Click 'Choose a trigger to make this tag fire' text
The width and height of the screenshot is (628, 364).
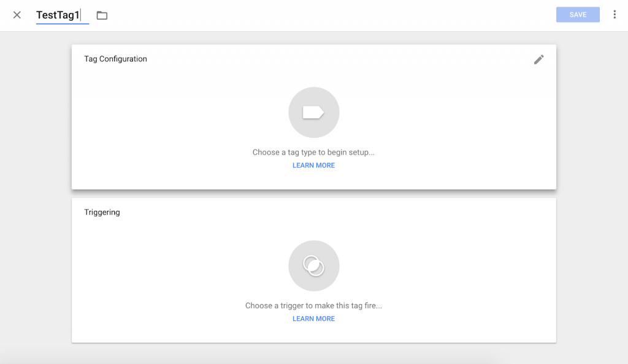tap(313, 305)
